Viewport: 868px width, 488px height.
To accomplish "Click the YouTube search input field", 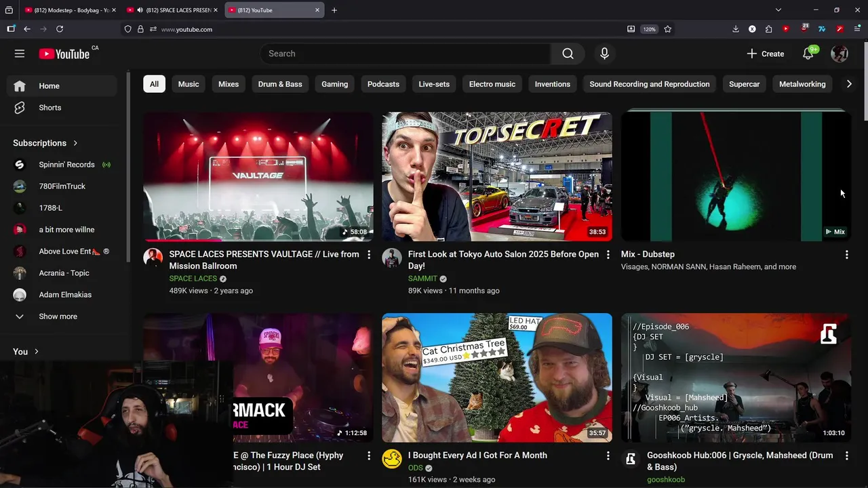I will point(406,54).
